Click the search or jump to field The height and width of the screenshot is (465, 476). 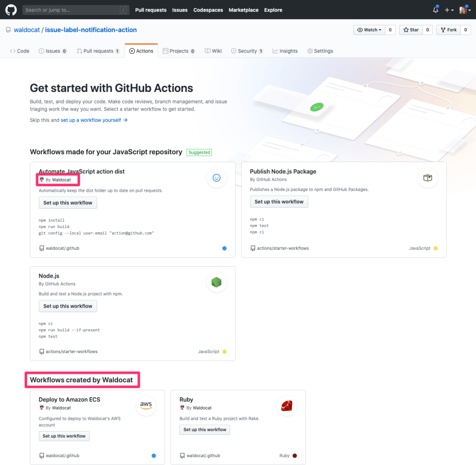[75, 10]
